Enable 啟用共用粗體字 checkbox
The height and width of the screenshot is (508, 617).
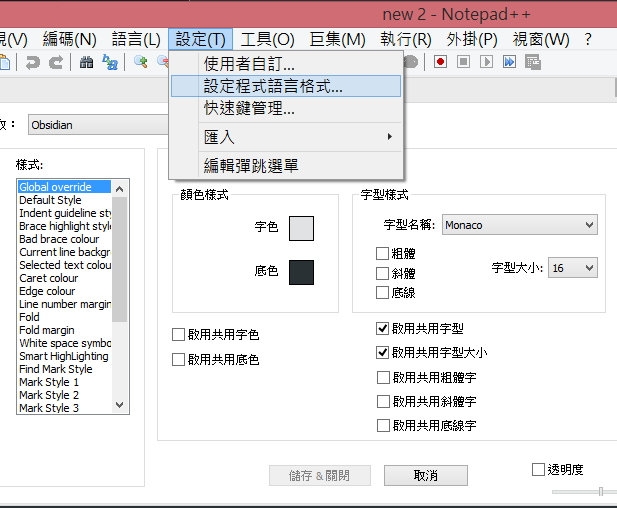(383, 377)
